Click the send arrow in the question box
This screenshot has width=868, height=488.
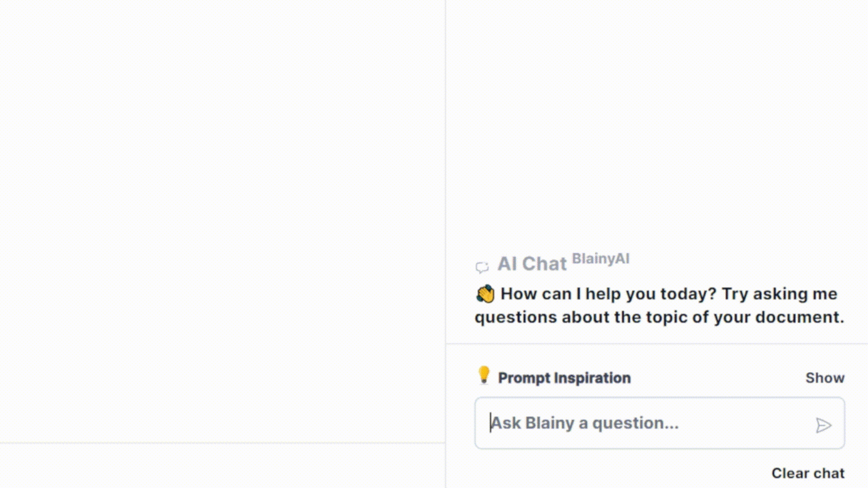[x=824, y=424]
